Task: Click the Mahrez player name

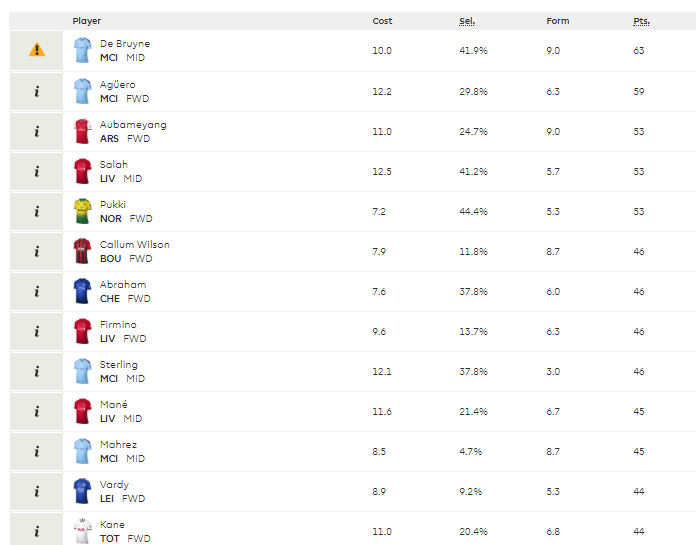Action: 118,444
